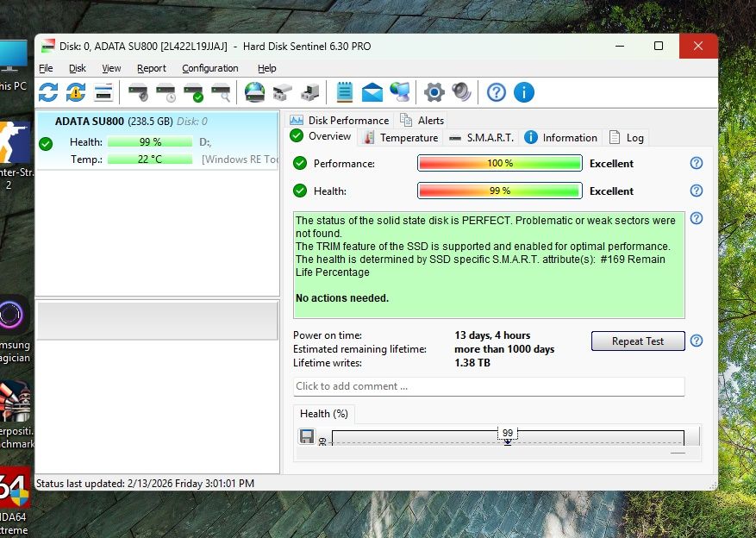Click the disk with speaker noise-test icon

tap(138, 92)
